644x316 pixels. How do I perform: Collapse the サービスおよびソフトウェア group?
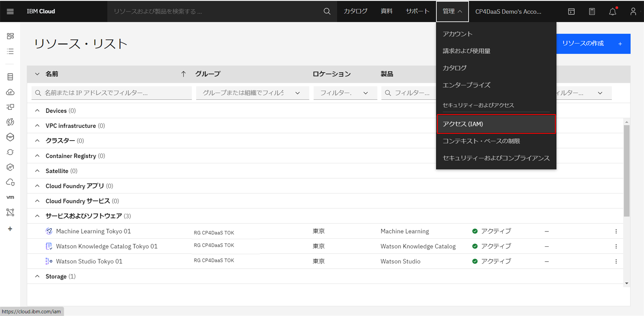[37, 216]
